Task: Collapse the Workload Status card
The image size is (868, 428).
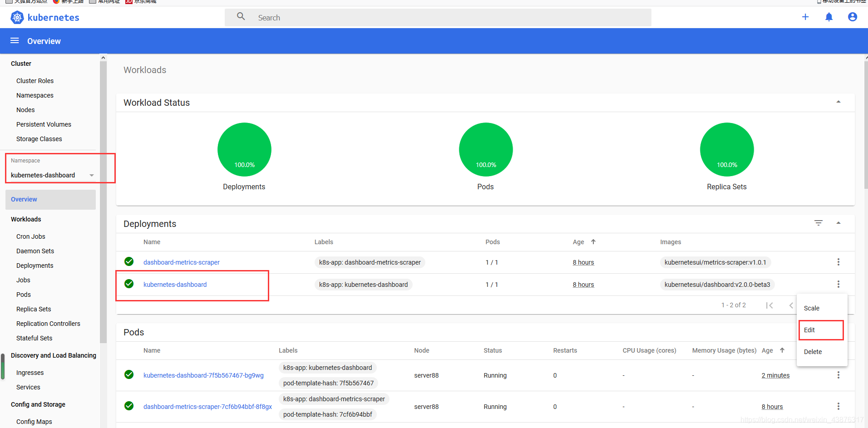Action: [x=838, y=102]
